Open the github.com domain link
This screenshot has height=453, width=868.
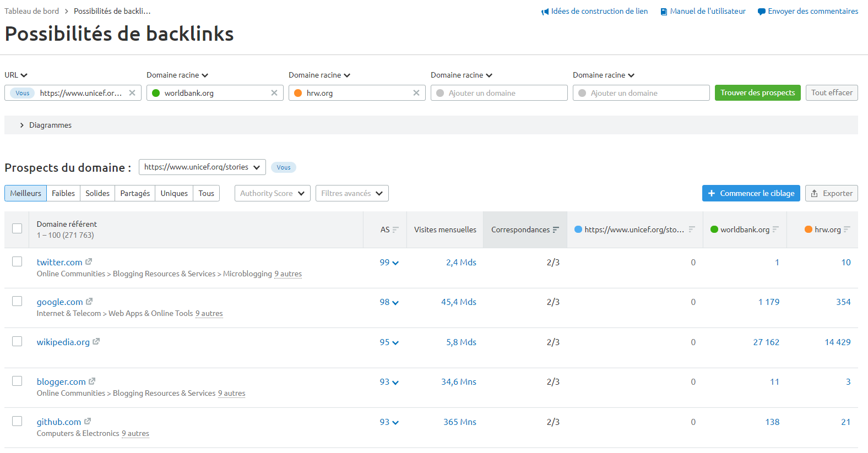59,422
